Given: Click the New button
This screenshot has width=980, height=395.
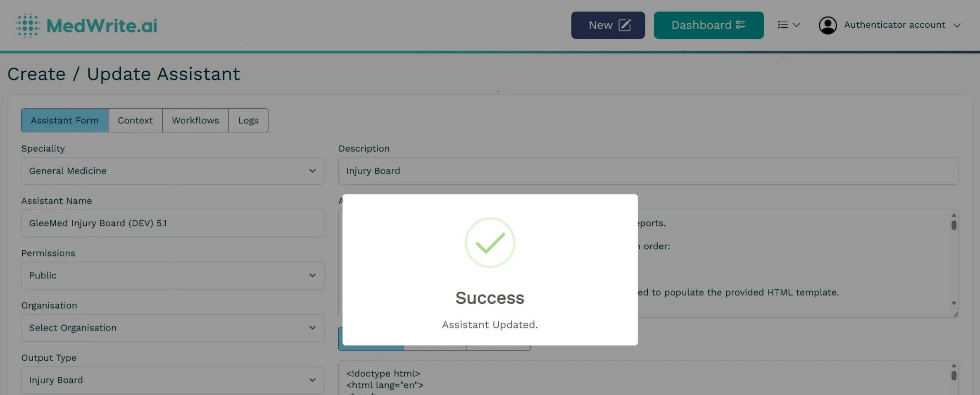Looking at the screenshot, I should pyautogui.click(x=608, y=25).
